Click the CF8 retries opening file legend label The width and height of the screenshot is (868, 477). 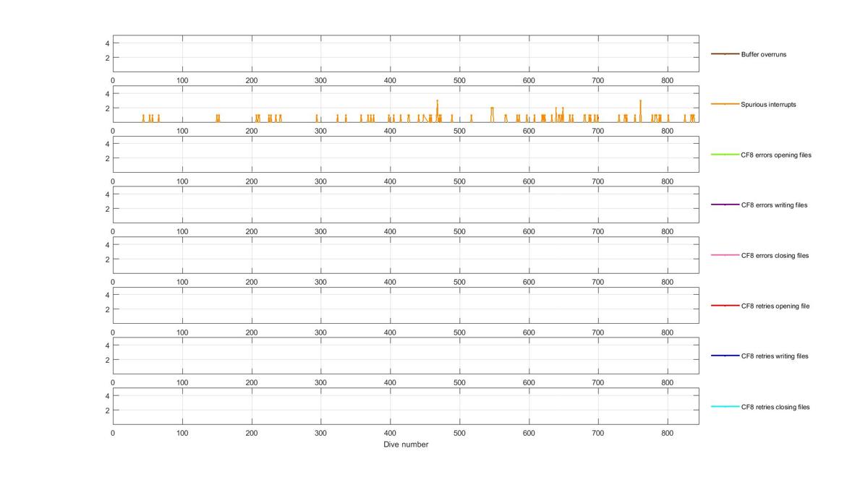(x=775, y=306)
